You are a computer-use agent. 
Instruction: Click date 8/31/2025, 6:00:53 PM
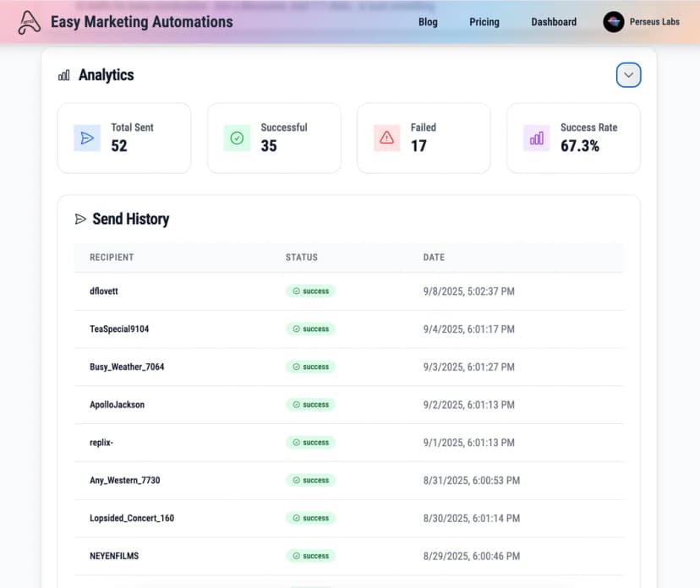[x=472, y=481]
